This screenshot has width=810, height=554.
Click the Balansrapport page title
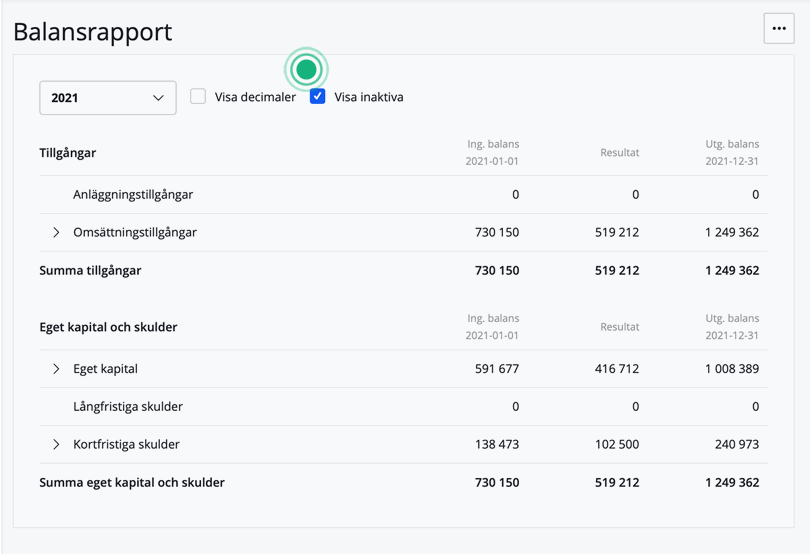(92, 31)
